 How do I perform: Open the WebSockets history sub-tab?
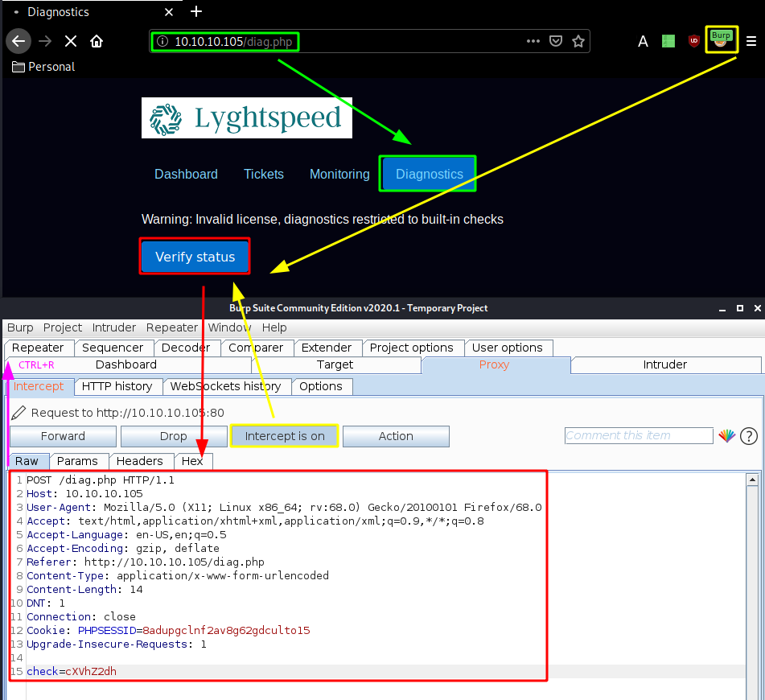(225, 387)
